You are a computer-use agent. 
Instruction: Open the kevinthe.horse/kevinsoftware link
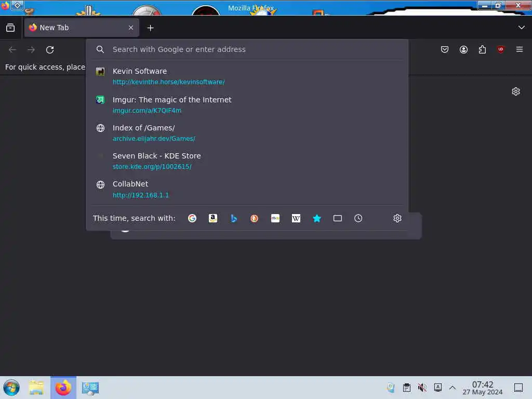tap(169, 82)
